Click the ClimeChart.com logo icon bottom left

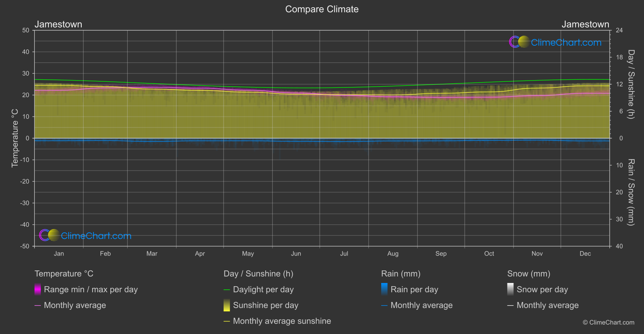(49, 235)
